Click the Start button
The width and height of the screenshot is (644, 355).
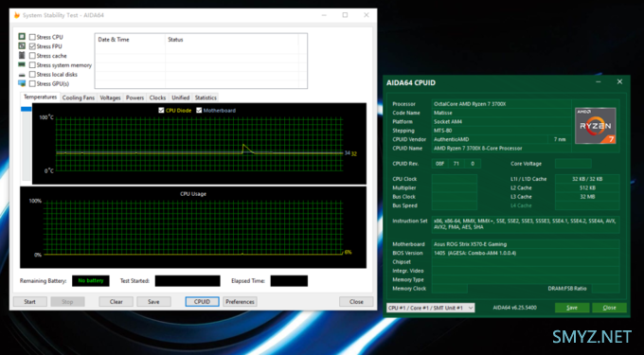[29, 302]
